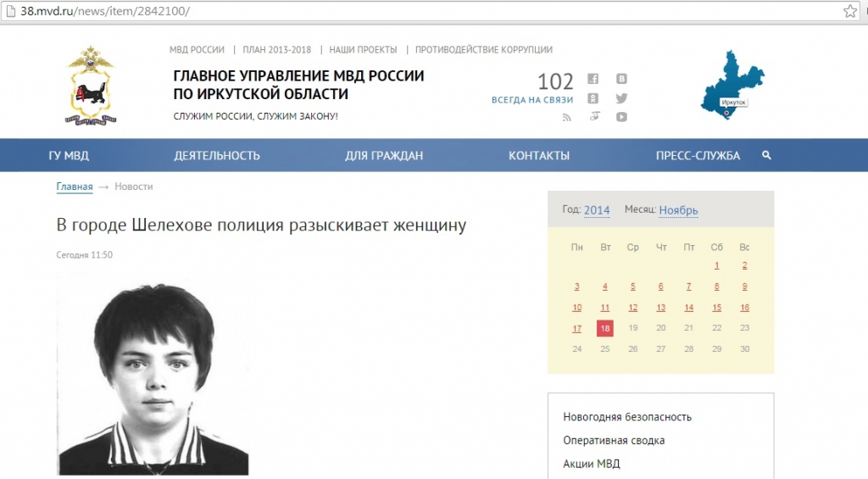This screenshot has height=479, width=868.
Task: Open the ДЕЯТЕЛЬНОСТЬ menu
Action: pyautogui.click(x=217, y=156)
